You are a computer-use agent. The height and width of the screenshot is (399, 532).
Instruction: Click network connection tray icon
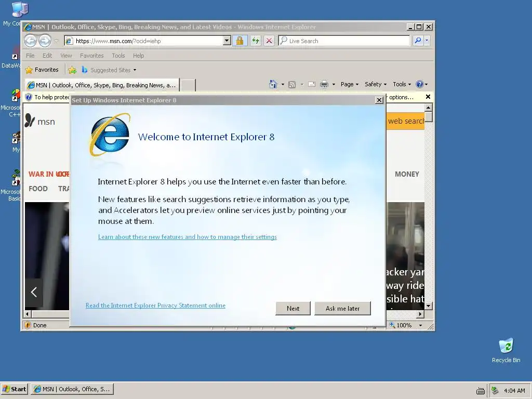495,391
